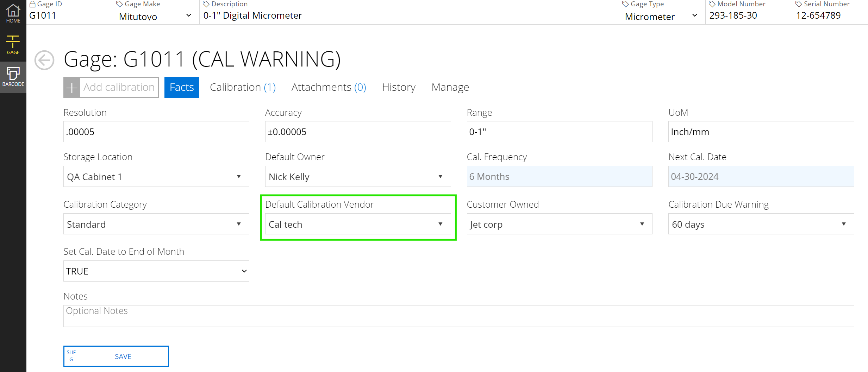This screenshot has height=372, width=868.
Task: Click the Resolution input field
Action: pos(156,132)
